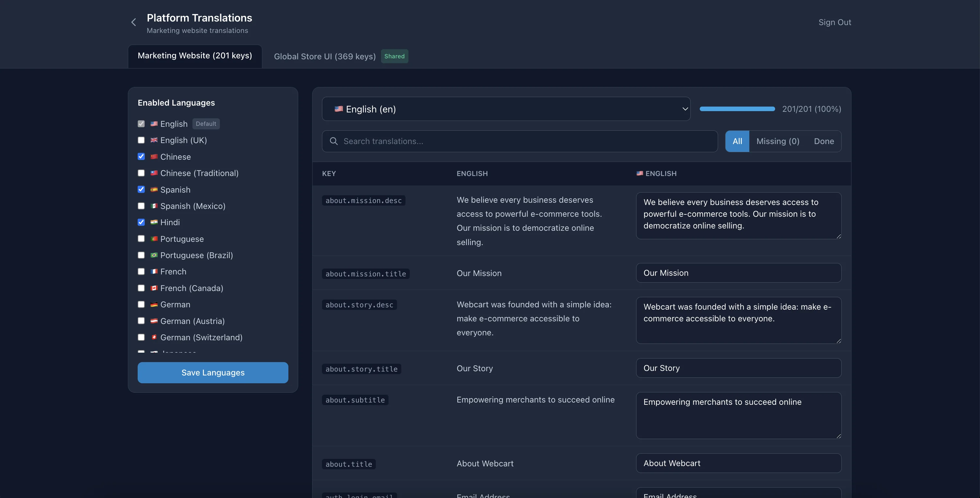
Task: Click the Brazilian flag beside Portuguese (Brazil)
Action: [x=154, y=255]
